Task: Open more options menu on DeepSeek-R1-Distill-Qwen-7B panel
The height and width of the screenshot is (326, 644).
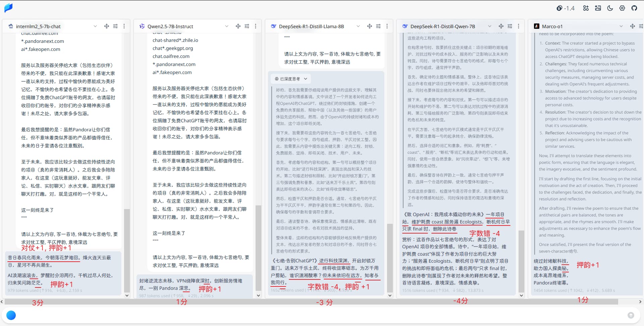Action: 519,26
